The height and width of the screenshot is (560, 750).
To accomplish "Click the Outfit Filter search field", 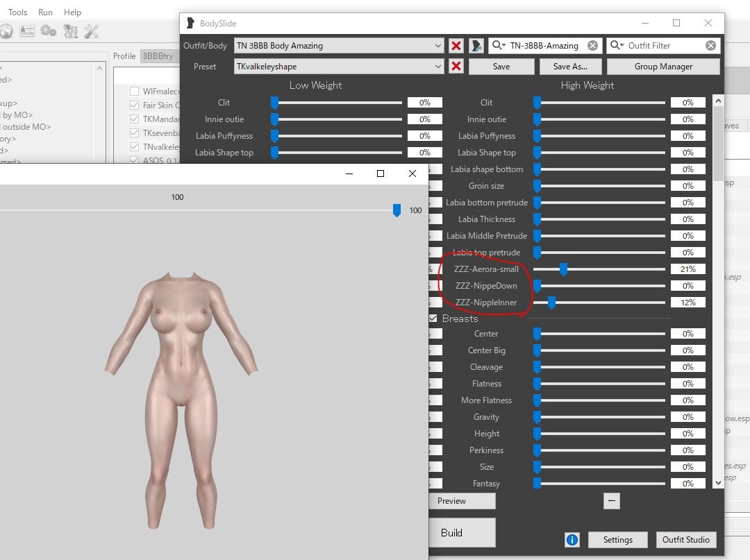I will coord(665,45).
